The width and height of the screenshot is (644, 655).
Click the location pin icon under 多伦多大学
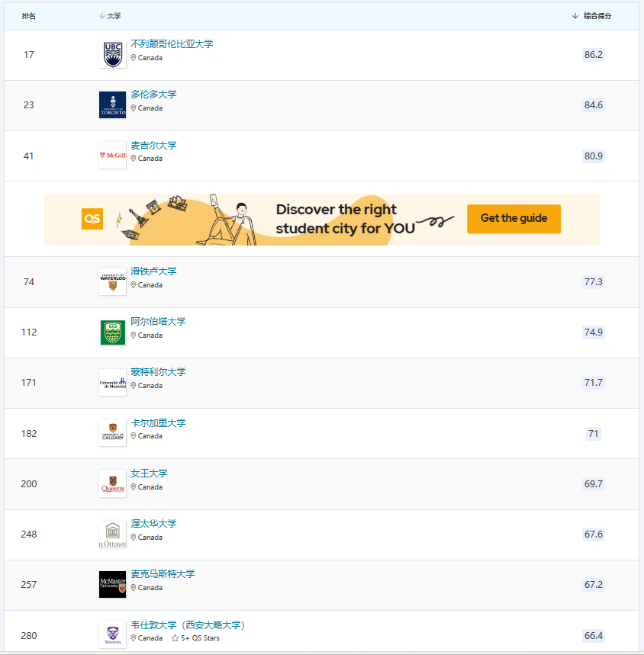134,108
